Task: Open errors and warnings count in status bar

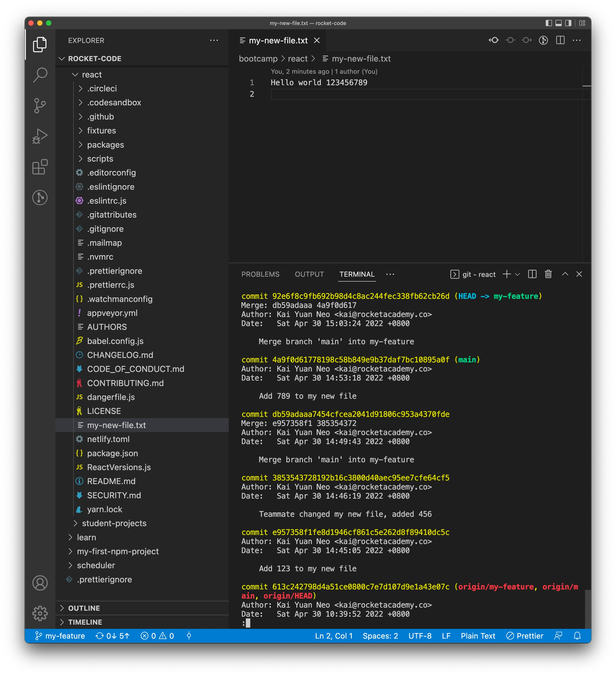Action: coord(157,636)
